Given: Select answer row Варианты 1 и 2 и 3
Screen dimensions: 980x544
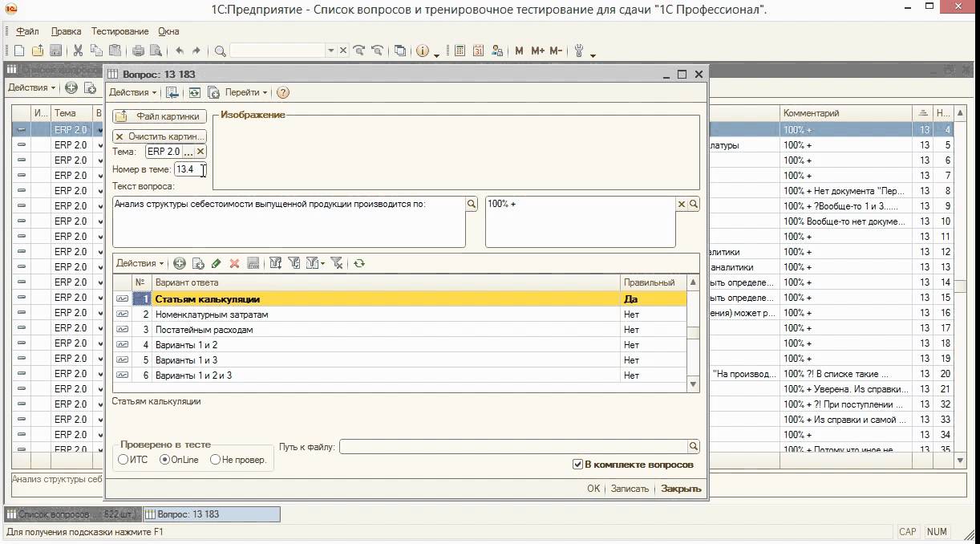Looking at the screenshot, I should 399,376.
